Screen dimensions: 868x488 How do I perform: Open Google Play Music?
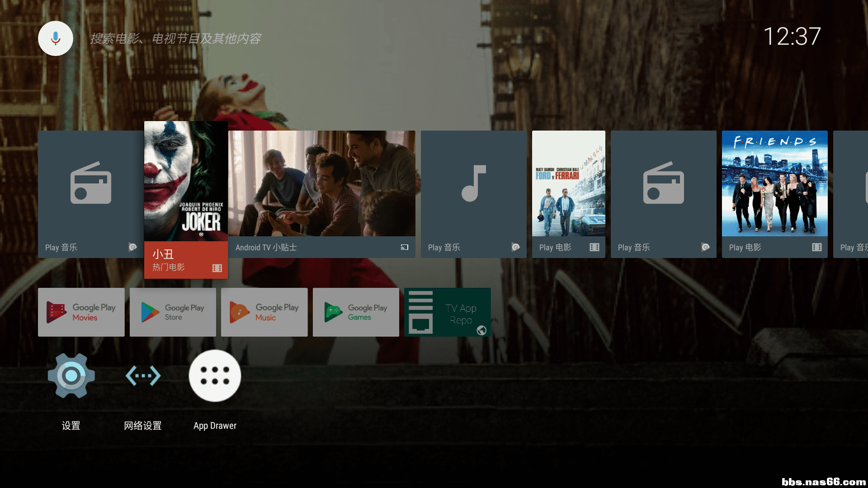(264, 312)
